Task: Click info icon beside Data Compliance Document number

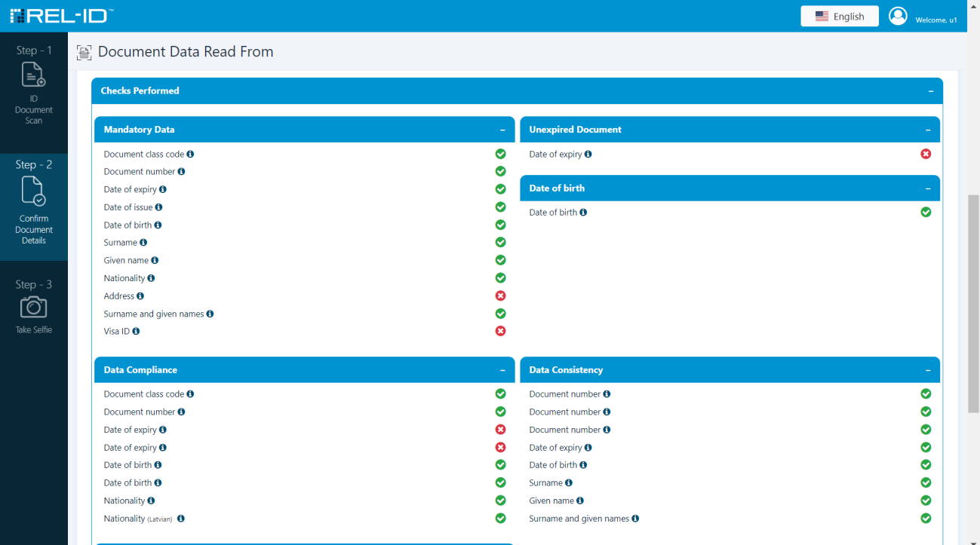Action: coord(181,412)
